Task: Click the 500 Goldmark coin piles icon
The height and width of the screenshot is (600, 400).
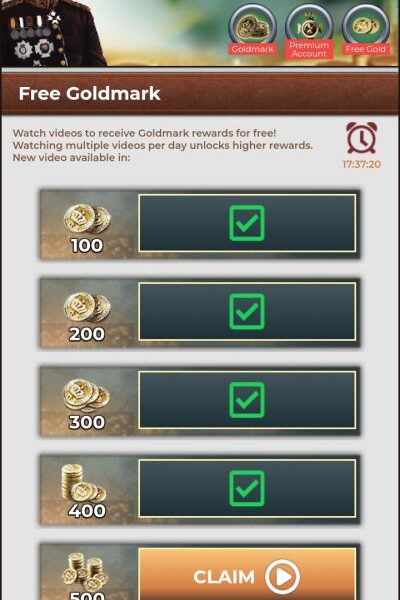Action: click(x=85, y=571)
